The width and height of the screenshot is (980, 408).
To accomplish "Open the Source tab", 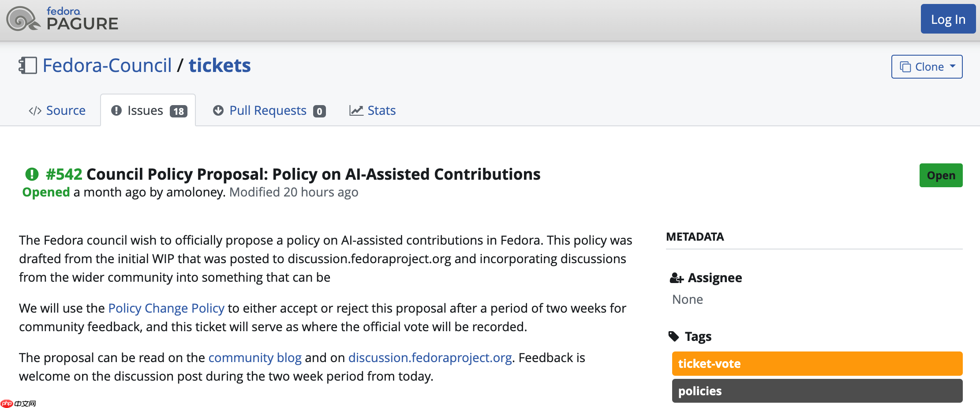I will (x=66, y=110).
